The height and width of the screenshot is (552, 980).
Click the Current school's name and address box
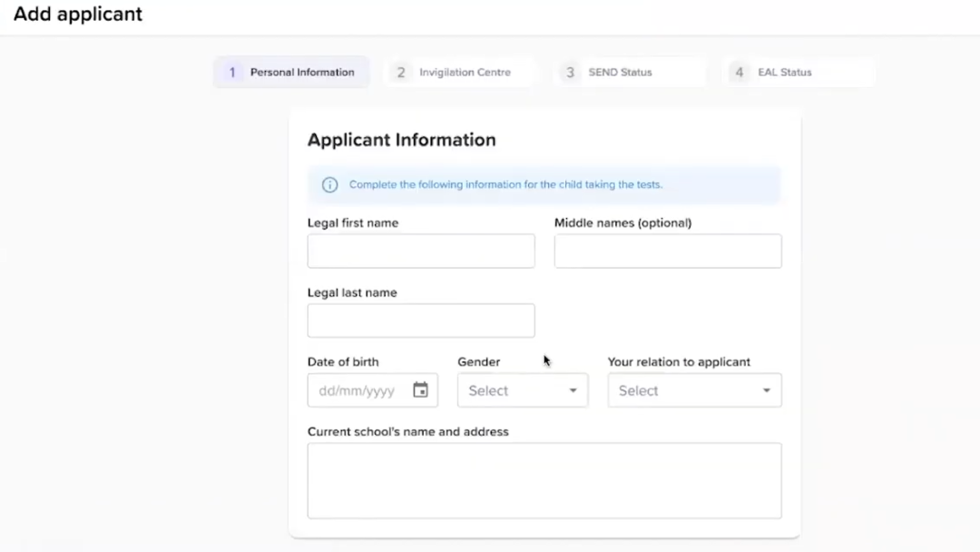point(544,480)
